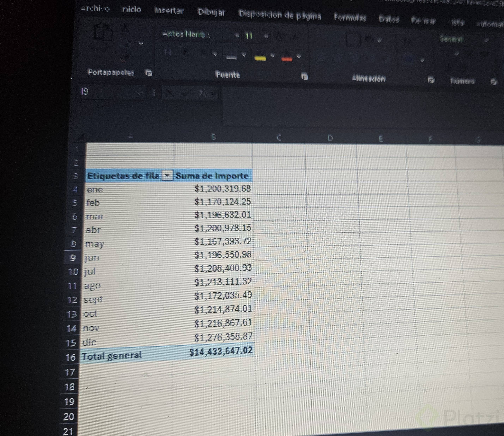Click the borders button icon
Screen dimensions: 504x436
coord(231,56)
